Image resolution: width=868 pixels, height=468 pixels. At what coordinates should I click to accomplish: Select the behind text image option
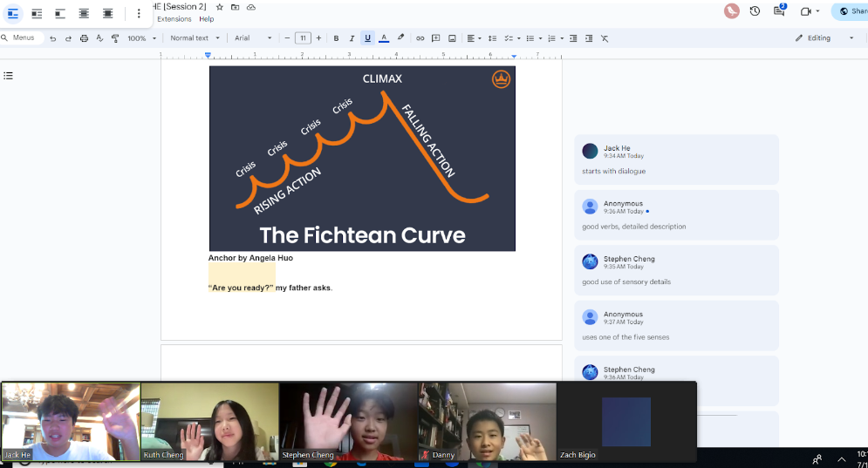[84, 13]
